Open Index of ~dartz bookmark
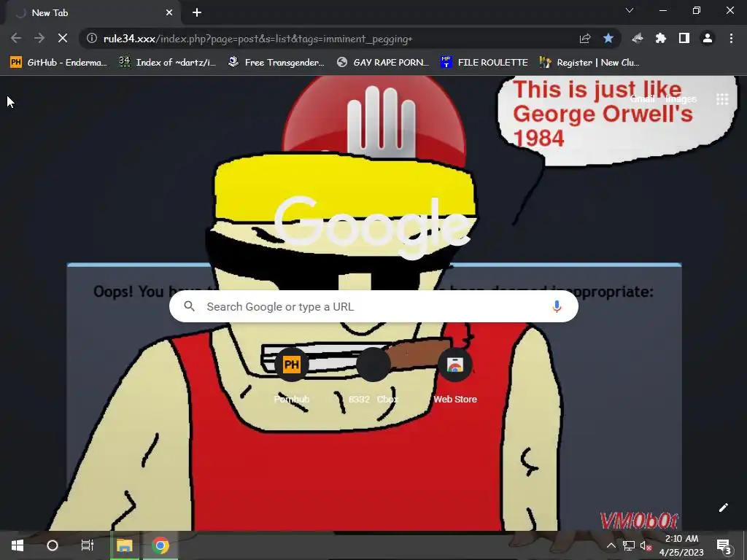Viewport: 747px width, 560px height. [x=167, y=63]
